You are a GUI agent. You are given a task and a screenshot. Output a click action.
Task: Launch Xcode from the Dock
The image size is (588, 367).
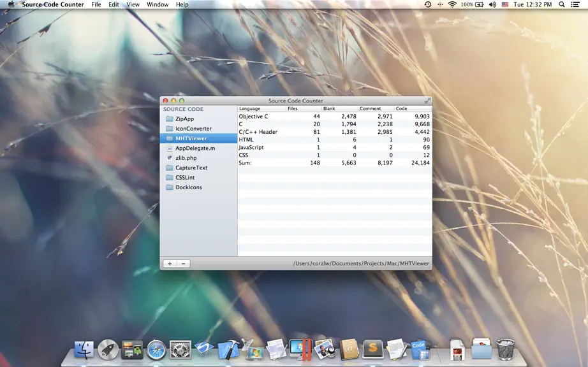pyautogui.click(x=228, y=350)
